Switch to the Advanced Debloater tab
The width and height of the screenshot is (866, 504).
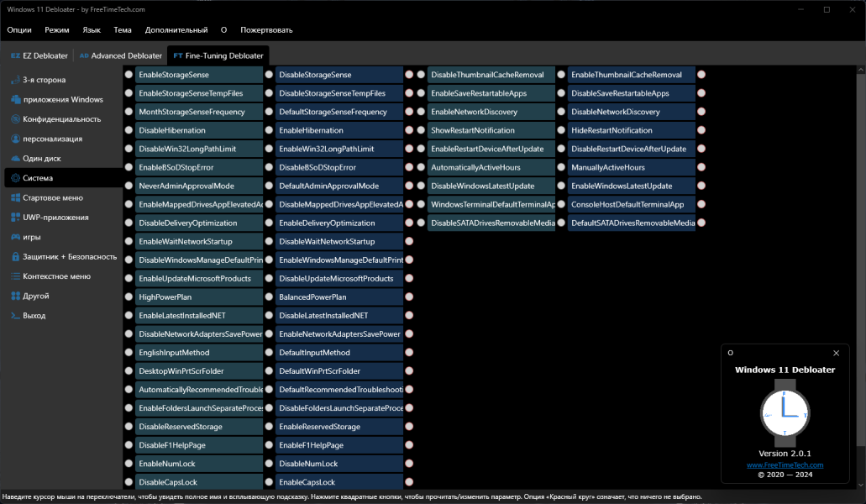pos(120,55)
